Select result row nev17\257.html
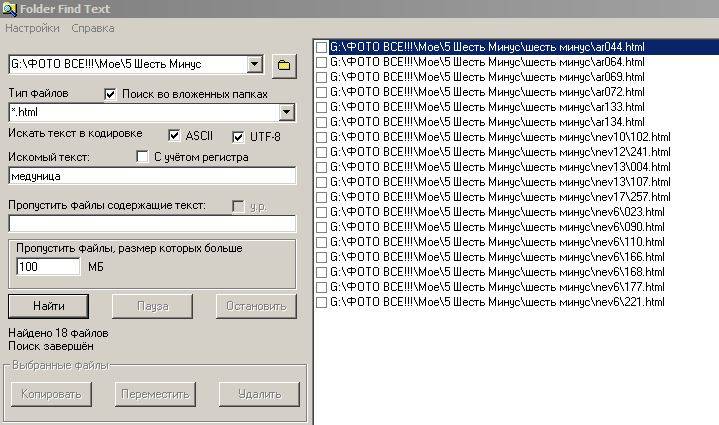 (499, 197)
